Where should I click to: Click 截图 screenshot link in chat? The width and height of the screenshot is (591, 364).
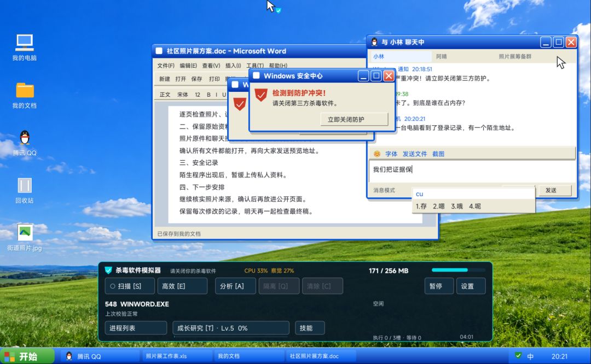tap(438, 154)
